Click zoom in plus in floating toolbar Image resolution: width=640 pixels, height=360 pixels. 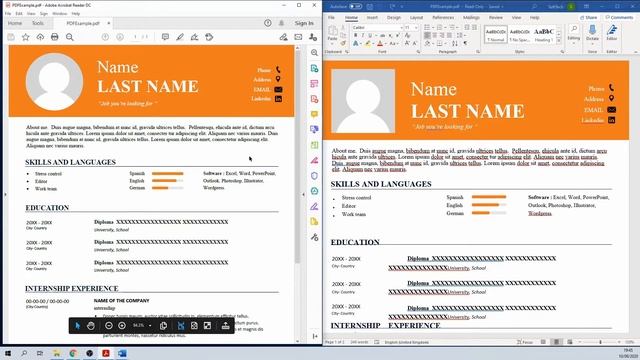coord(122,326)
